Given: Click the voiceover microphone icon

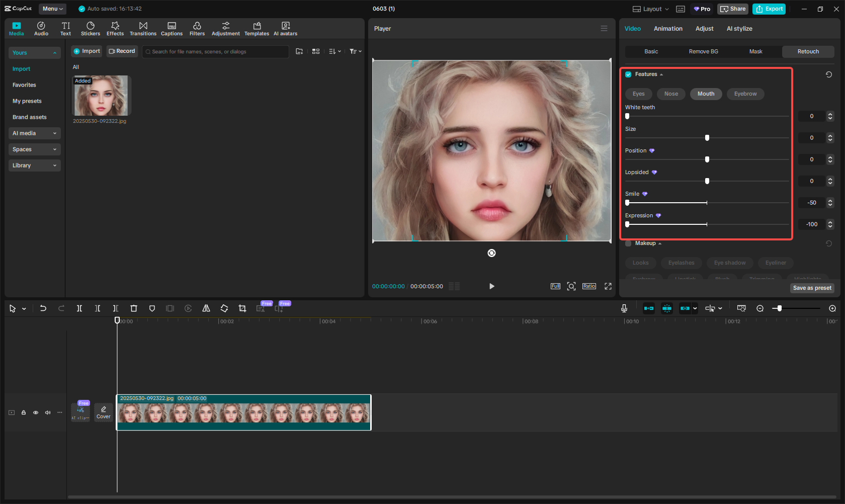Looking at the screenshot, I should [x=624, y=308].
